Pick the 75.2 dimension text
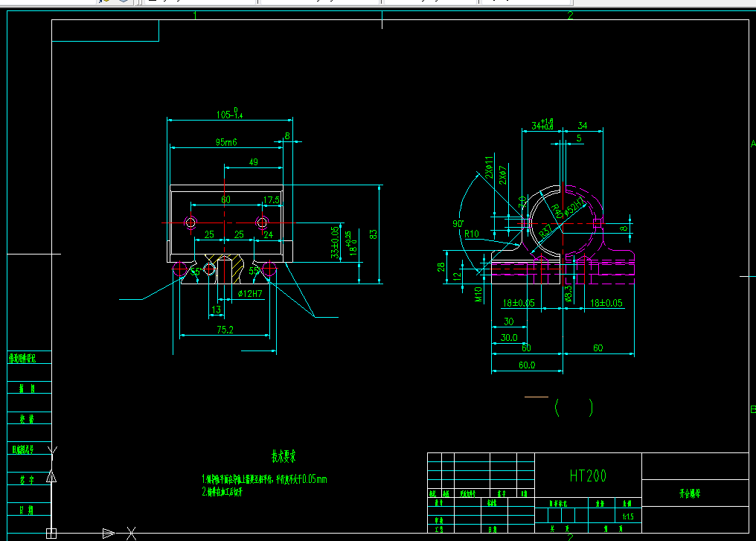The width and height of the screenshot is (756, 541). pyautogui.click(x=225, y=330)
